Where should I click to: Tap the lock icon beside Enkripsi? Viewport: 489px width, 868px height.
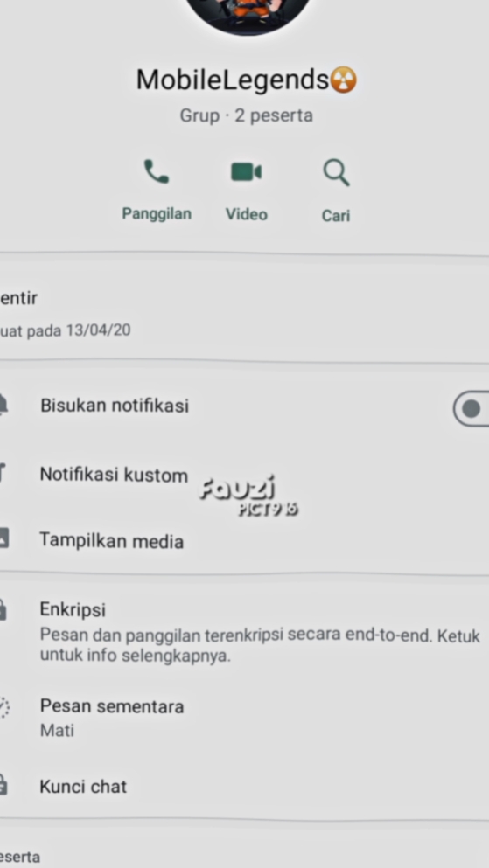click(3, 609)
